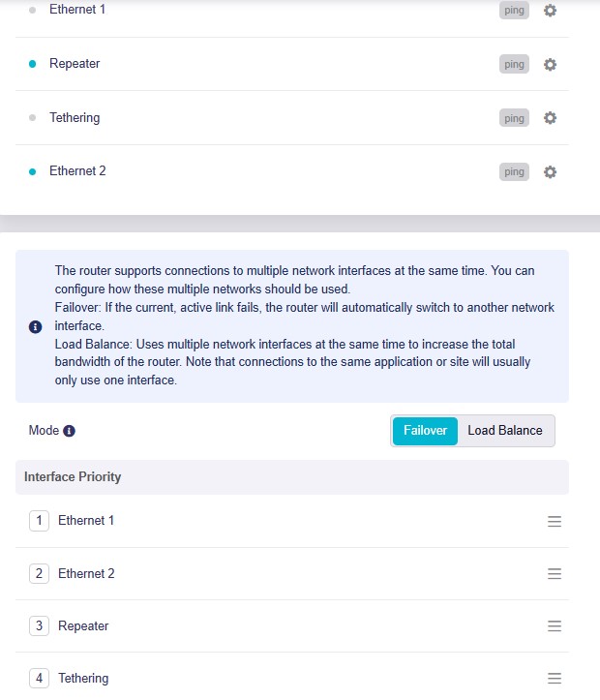The height and width of the screenshot is (700, 600).
Task: Click the drag handle for Ethernet 2 priority
Action: (555, 574)
